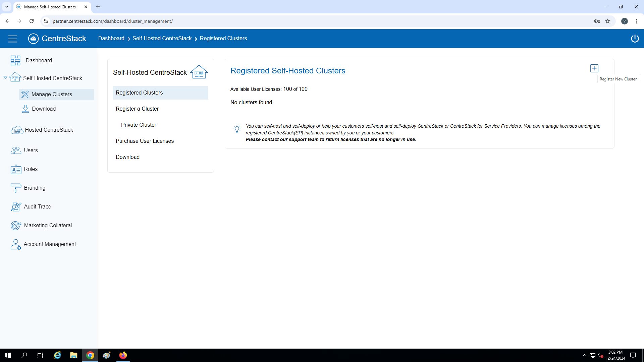Open the hamburger navigation menu

12,39
